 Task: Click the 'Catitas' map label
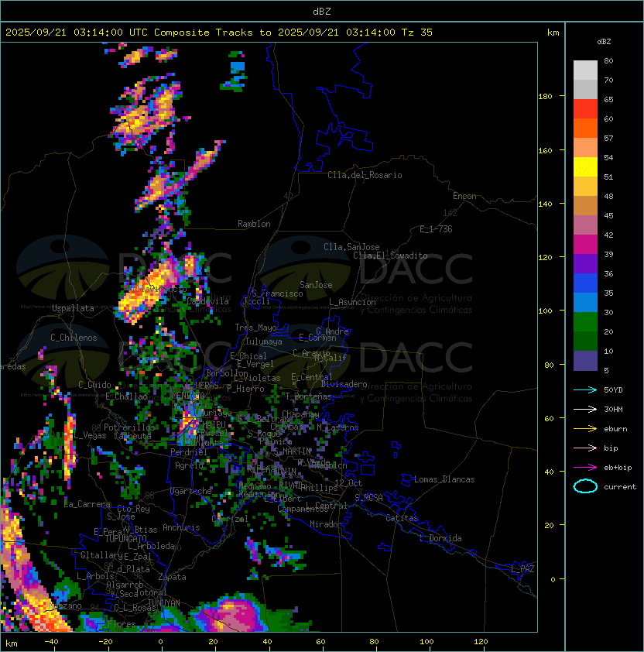pos(402,518)
